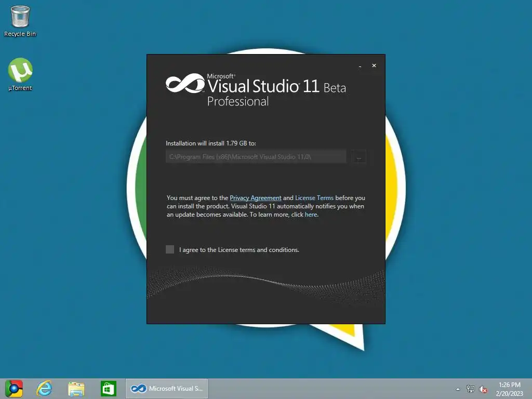Click the installation path text field
The image size is (532, 399).
pyautogui.click(x=256, y=157)
